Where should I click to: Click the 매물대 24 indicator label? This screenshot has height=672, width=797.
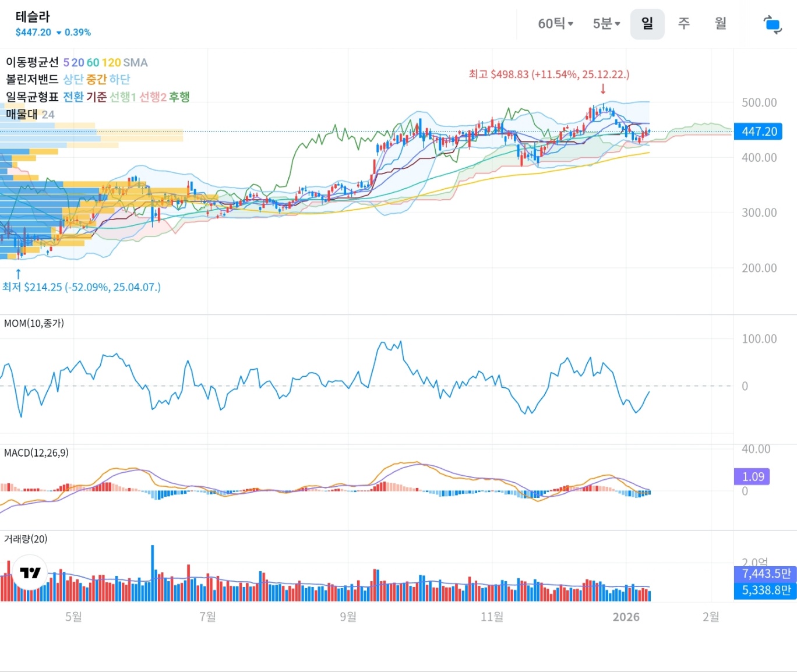(x=30, y=114)
